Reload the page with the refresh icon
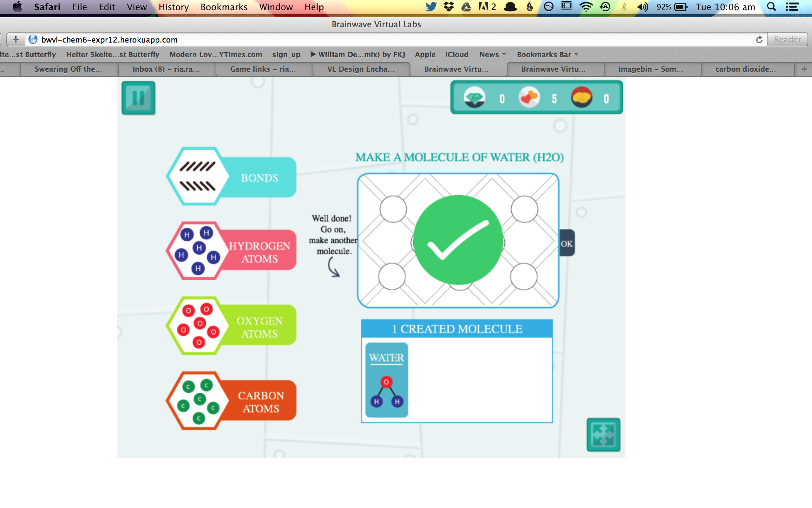812x508 pixels. 759,40
